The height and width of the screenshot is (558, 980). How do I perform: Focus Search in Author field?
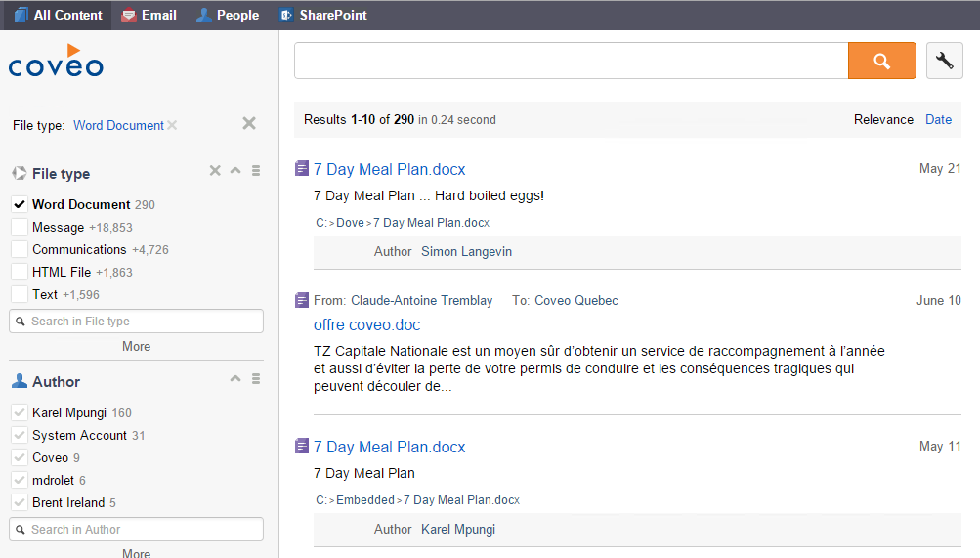click(x=136, y=530)
